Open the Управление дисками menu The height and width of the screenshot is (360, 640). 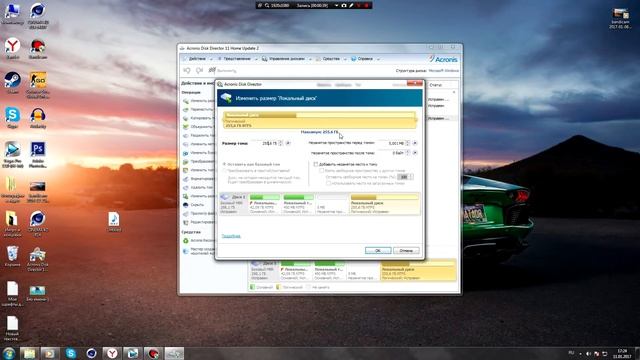287,59
